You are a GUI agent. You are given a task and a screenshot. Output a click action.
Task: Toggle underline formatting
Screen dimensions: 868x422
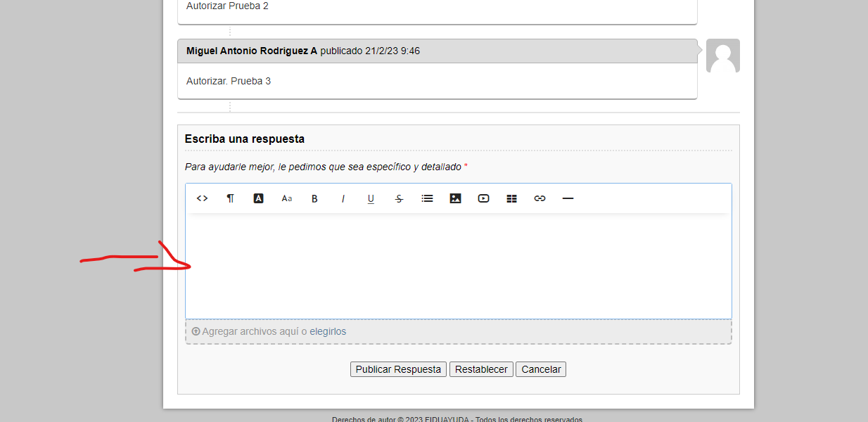[371, 198]
